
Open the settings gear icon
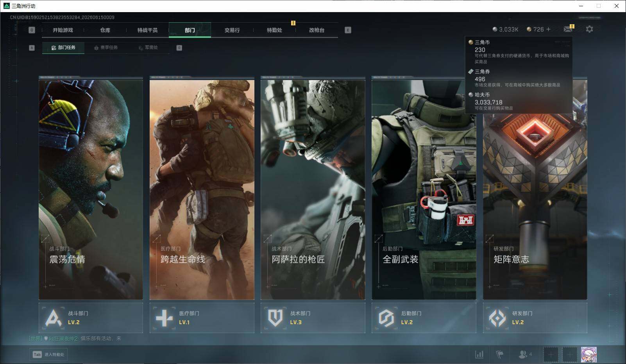(589, 29)
